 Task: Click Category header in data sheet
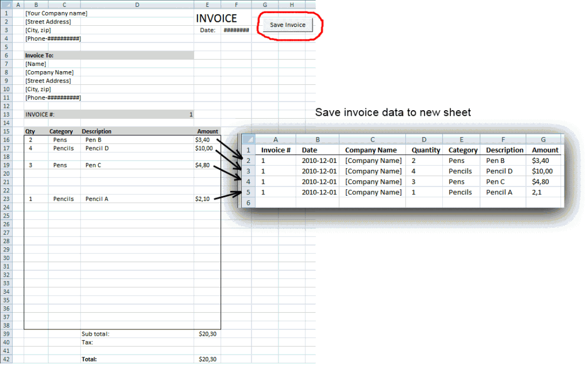(x=463, y=150)
